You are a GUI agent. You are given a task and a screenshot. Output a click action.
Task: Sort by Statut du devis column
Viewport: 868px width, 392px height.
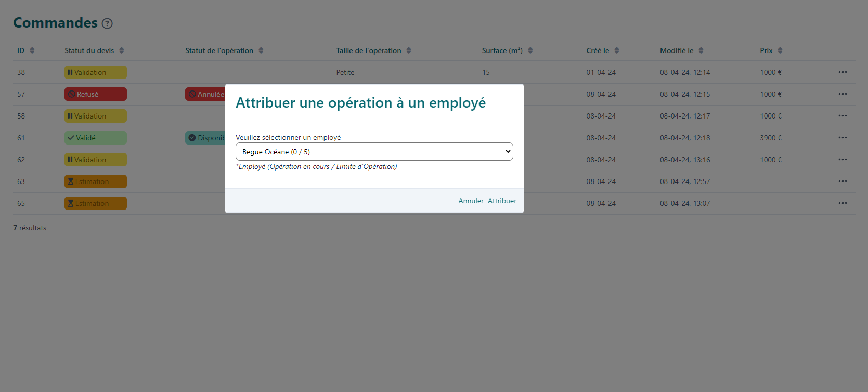[x=122, y=50]
